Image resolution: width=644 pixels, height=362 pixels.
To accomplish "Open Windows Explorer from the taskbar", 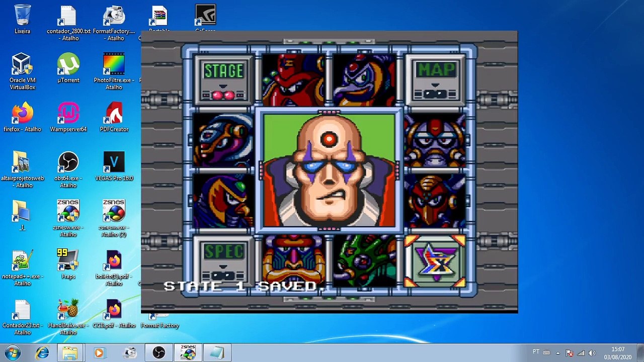I will pos(70,353).
